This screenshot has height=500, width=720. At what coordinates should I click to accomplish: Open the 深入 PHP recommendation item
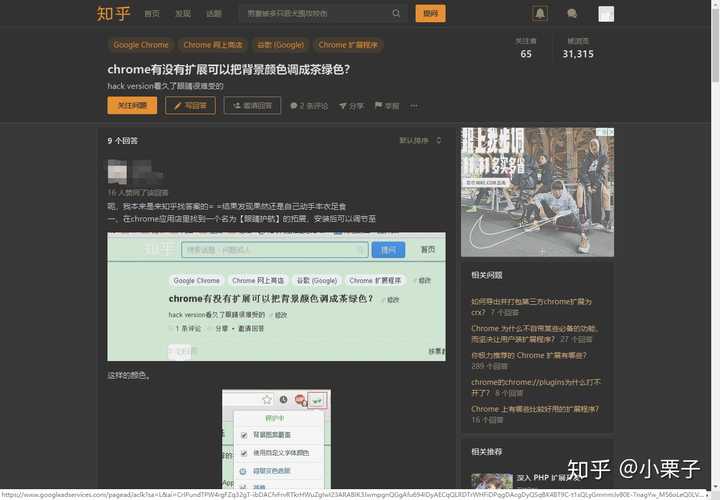(526, 480)
